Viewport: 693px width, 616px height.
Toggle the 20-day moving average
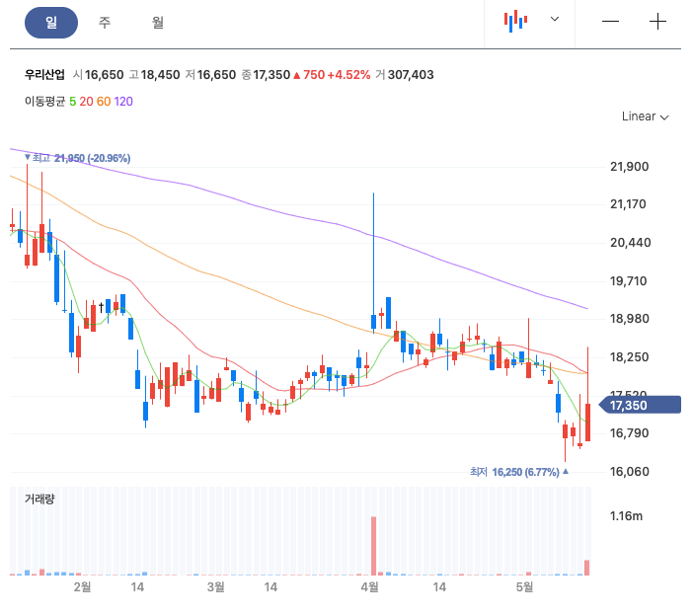(x=86, y=102)
